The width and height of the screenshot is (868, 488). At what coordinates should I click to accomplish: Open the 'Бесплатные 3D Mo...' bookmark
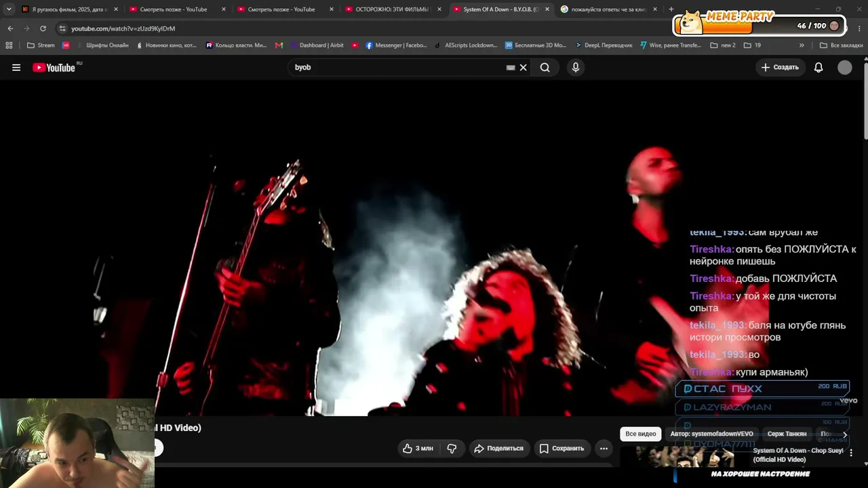(536, 45)
